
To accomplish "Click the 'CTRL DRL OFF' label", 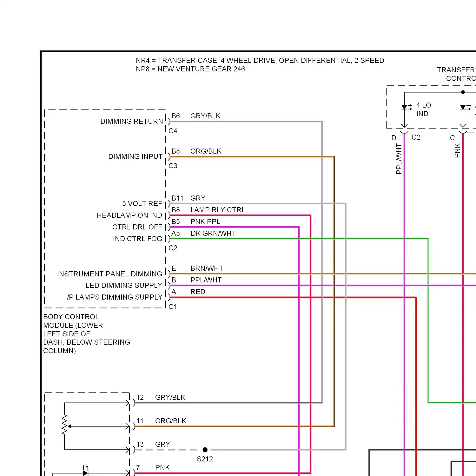I will (x=137, y=227).
